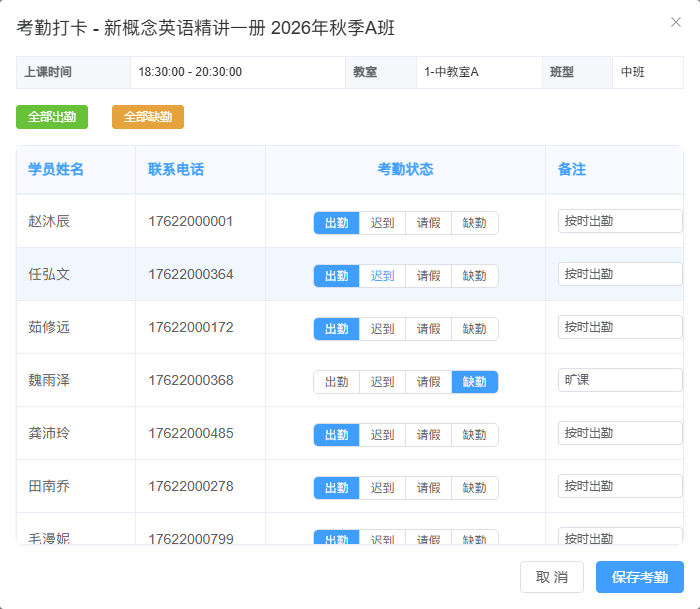Click the dialog title 考勤打卡
Image resolution: width=700 pixels, height=609 pixels.
tap(52, 28)
